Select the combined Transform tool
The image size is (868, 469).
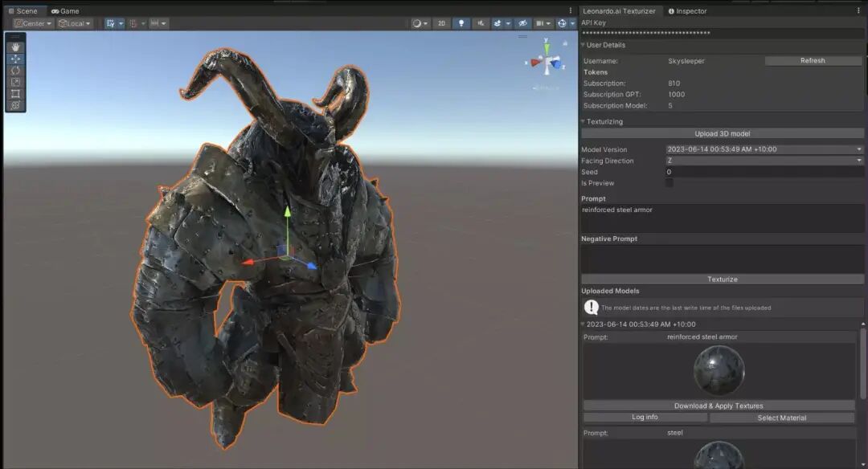pos(15,106)
